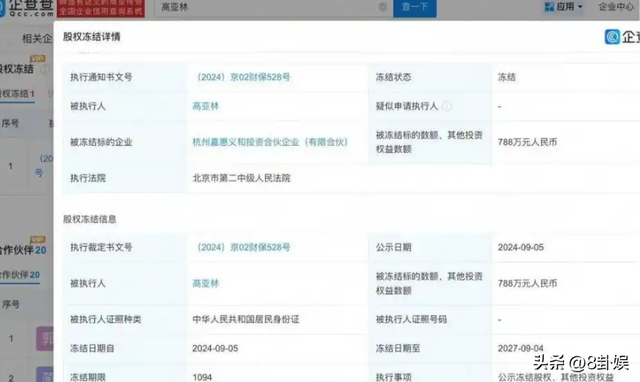
Task: Click the 查一下 search button
Action: (x=415, y=8)
